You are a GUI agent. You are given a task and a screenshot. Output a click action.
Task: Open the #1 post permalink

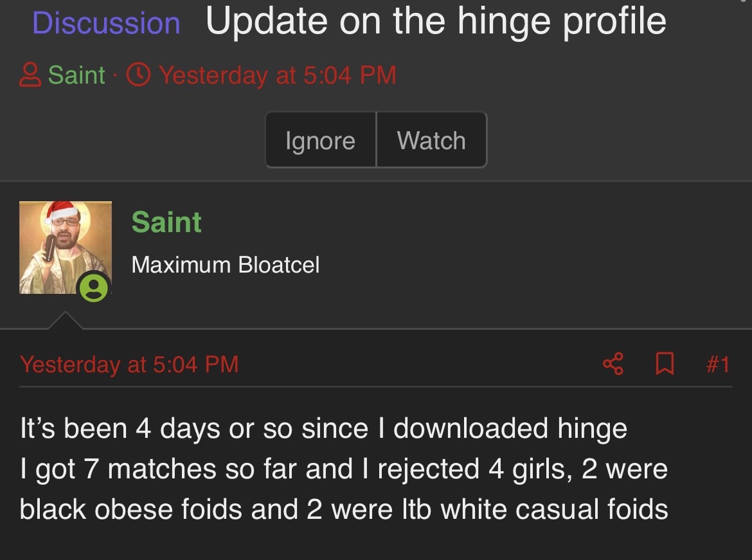point(717,365)
